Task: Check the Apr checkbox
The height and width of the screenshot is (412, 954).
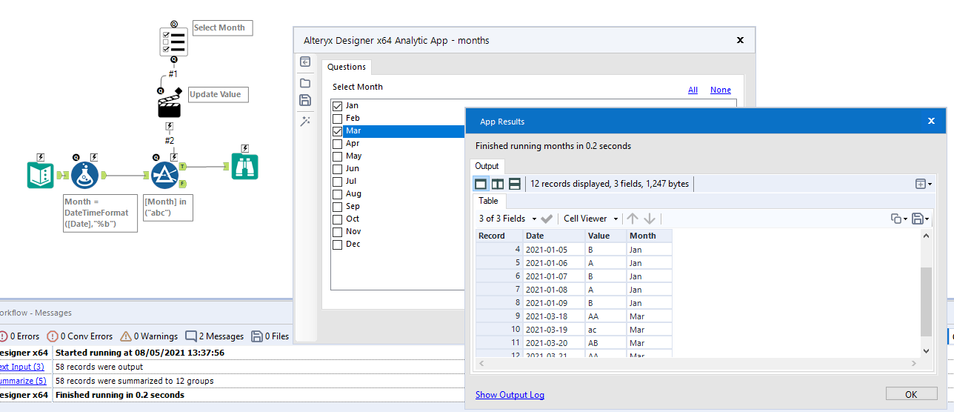Action: 338,144
